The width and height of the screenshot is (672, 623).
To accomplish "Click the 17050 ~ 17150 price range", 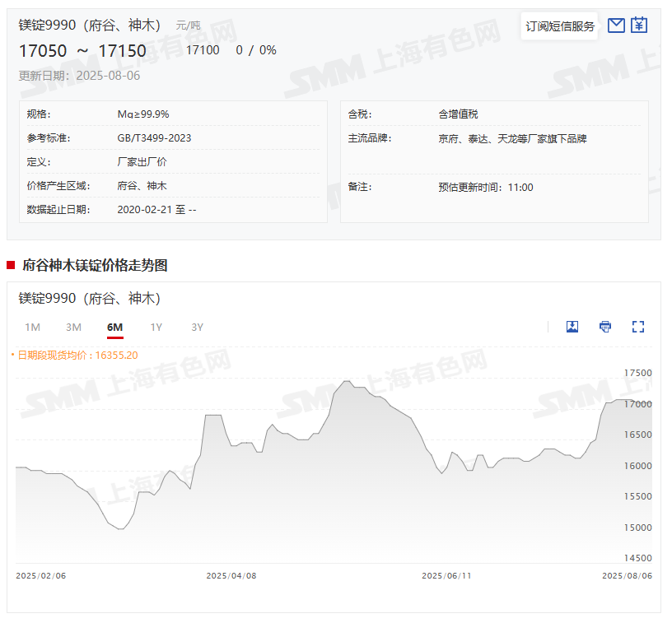I will 82,51.
